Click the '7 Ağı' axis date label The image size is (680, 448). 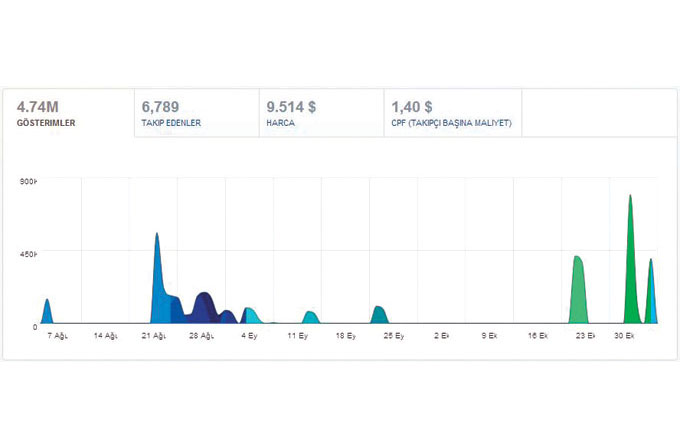[57, 336]
